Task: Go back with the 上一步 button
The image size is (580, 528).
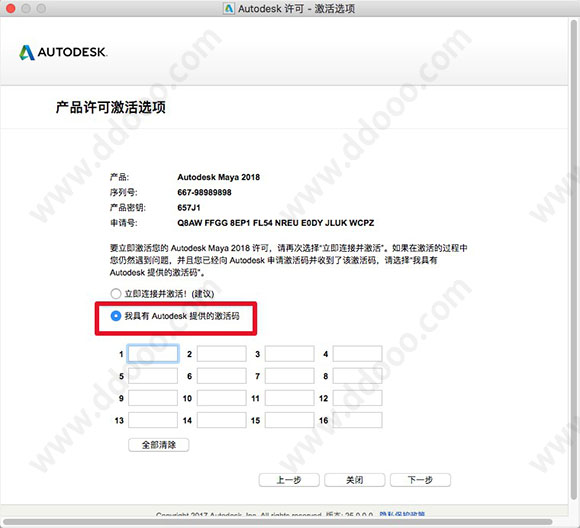Action: (x=289, y=480)
